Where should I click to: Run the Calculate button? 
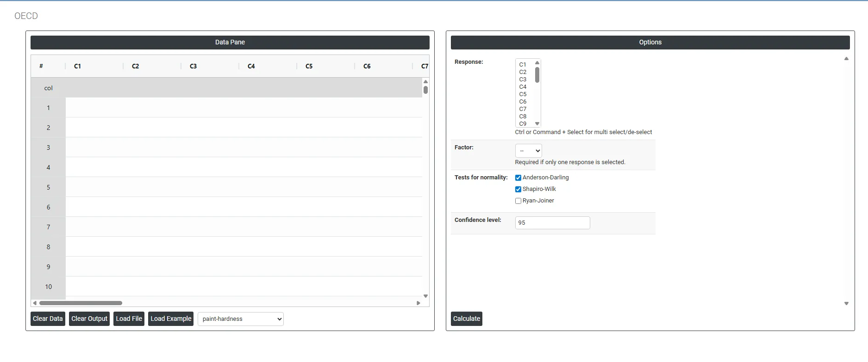(x=467, y=319)
